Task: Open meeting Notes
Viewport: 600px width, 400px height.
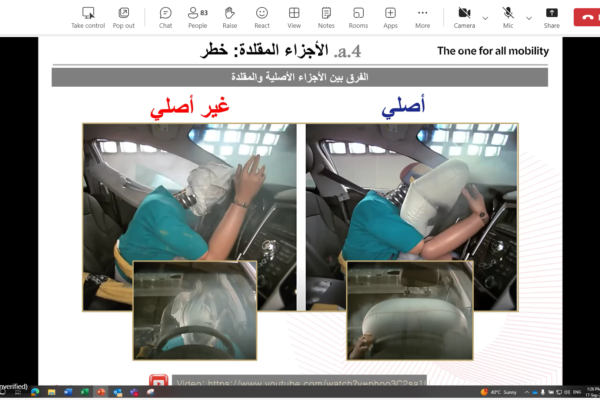Action: pyautogui.click(x=326, y=16)
